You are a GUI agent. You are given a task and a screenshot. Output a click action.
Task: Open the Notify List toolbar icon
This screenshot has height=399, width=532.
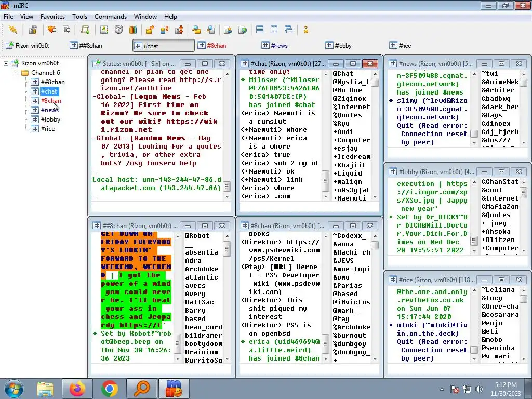coord(228,30)
